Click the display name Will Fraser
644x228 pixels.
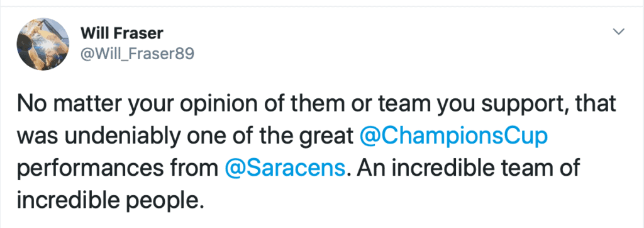pos(122,33)
